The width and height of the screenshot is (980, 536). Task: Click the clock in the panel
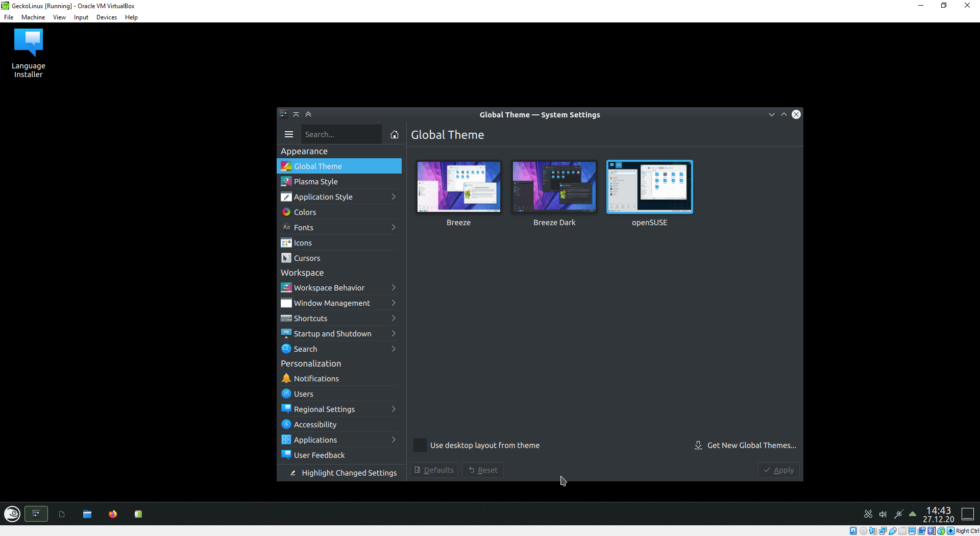(x=938, y=514)
